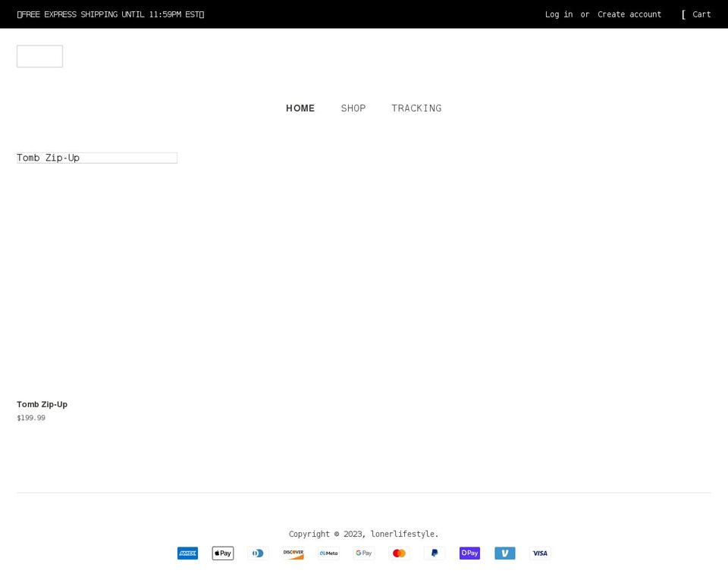
Task: Open the TRACKING navigation item
Action: 416,108
